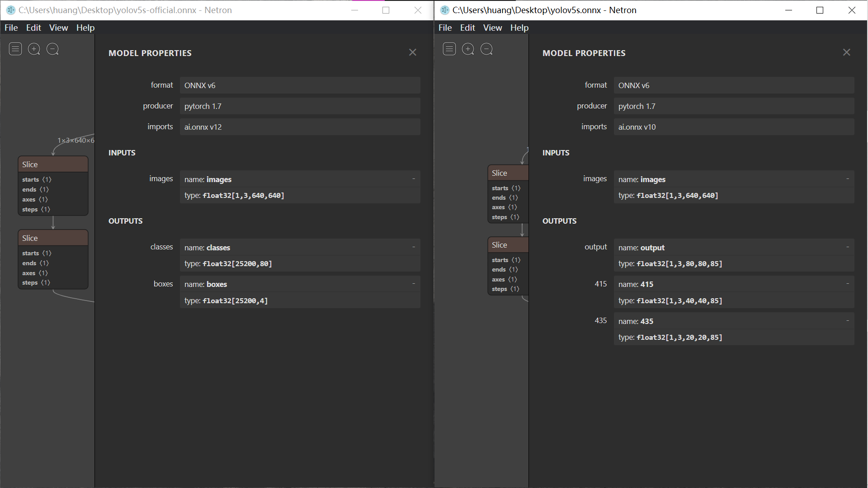Click name: 415 row in right window
The image size is (868, 488).
(734, 284)
